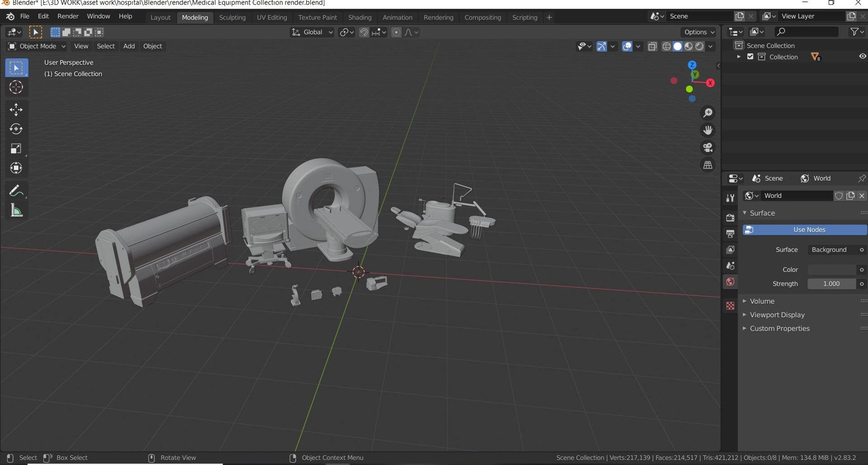The image size is (868, 465).
Task: Open the Object Mode dropdown
Action: coord(37,46)
